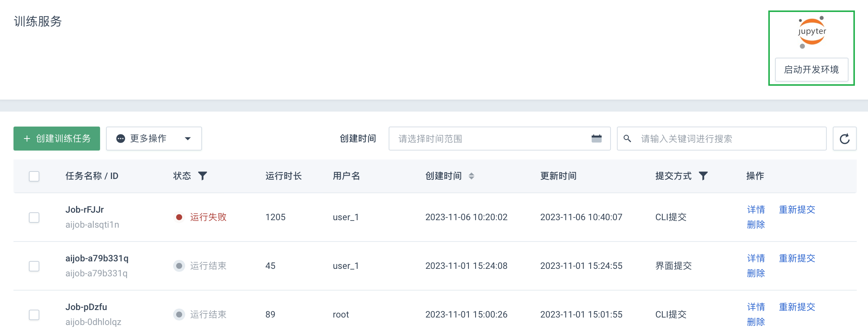Click 重新提交 for Job-pDzfu
The width and height of the screenshot is (868, 328).
(x=797, y=307)
